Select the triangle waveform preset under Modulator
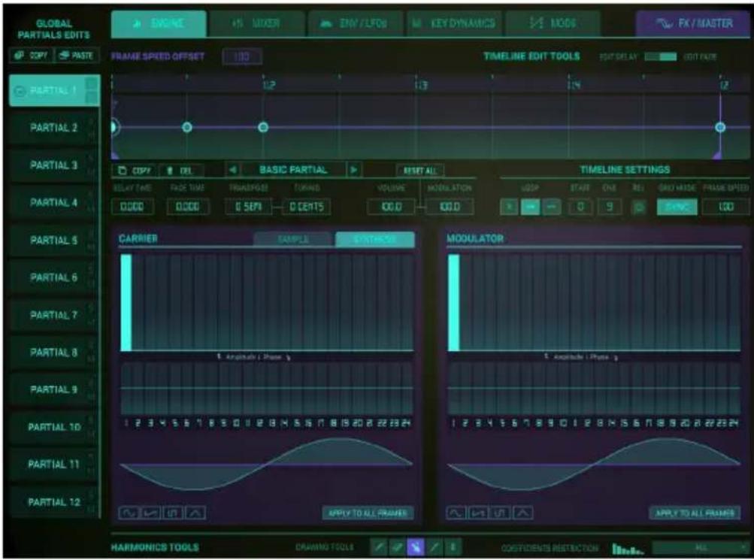 [522, 513]
